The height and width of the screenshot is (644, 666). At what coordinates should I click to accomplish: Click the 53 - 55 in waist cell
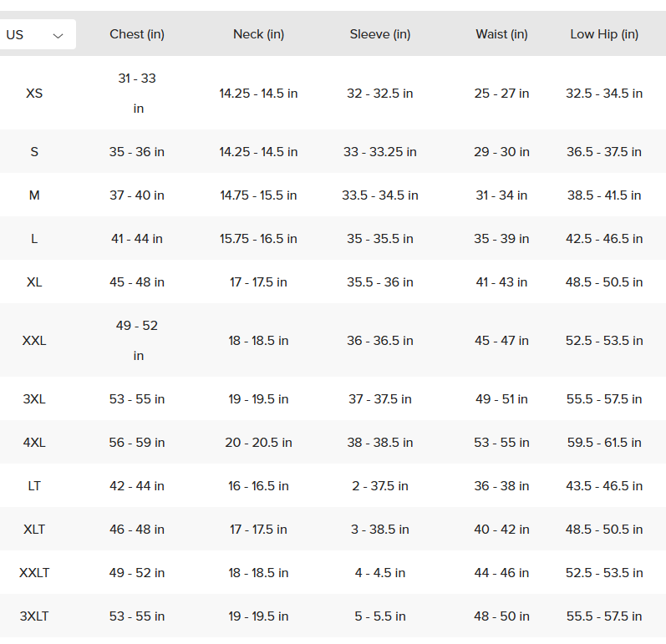pos(501,443)
